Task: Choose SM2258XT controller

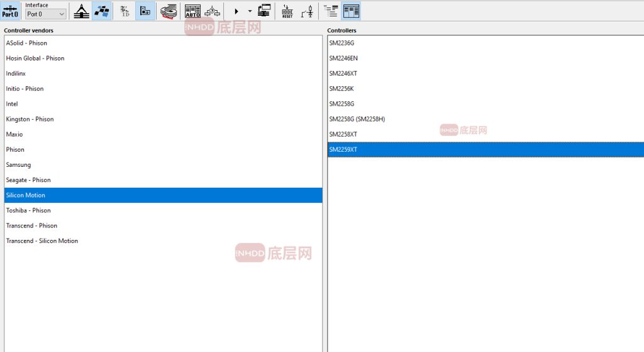Action: (x=343, y=135)
